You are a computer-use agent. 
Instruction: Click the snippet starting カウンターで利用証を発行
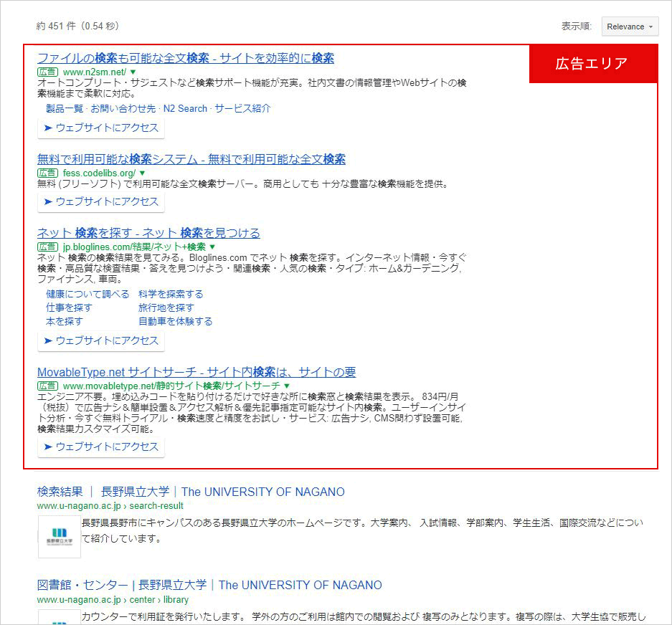364,617
